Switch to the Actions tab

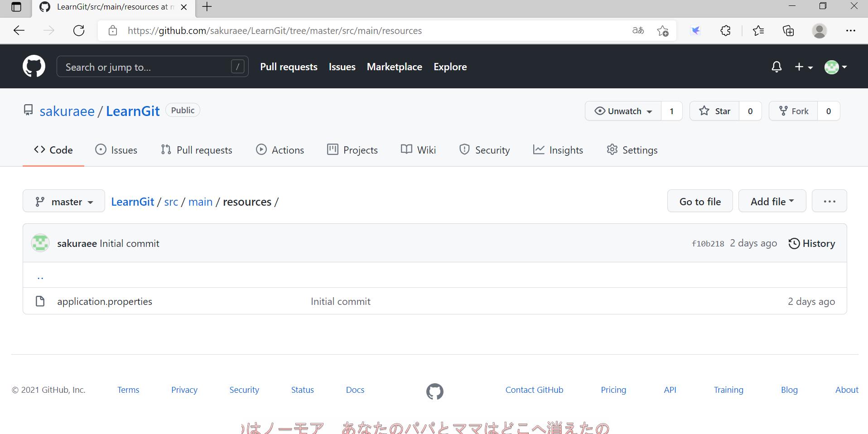[x=280, y=150]
